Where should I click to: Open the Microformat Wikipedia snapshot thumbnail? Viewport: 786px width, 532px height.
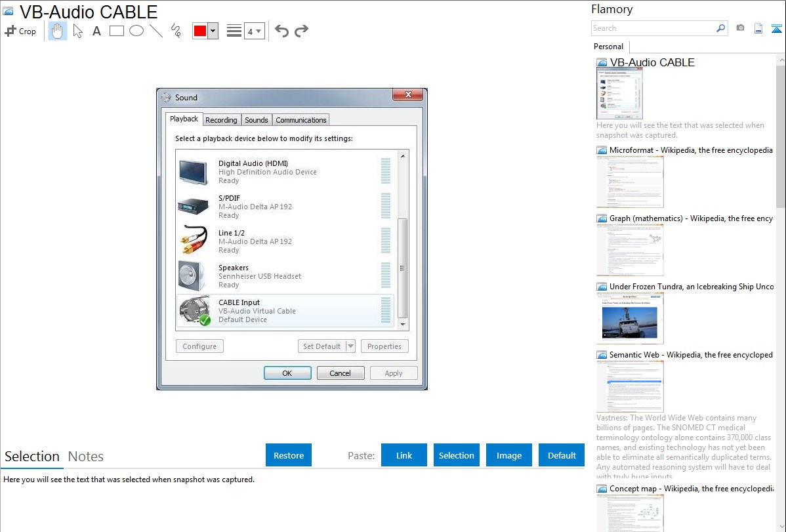630,182
